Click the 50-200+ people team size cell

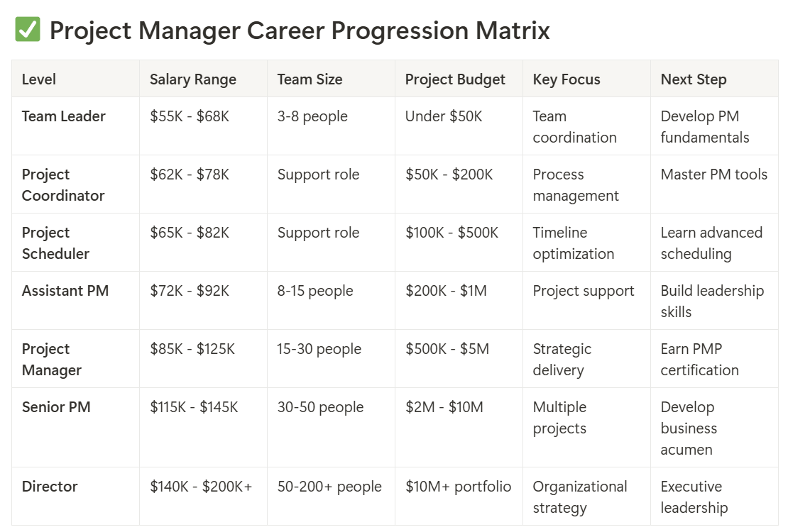329,487
